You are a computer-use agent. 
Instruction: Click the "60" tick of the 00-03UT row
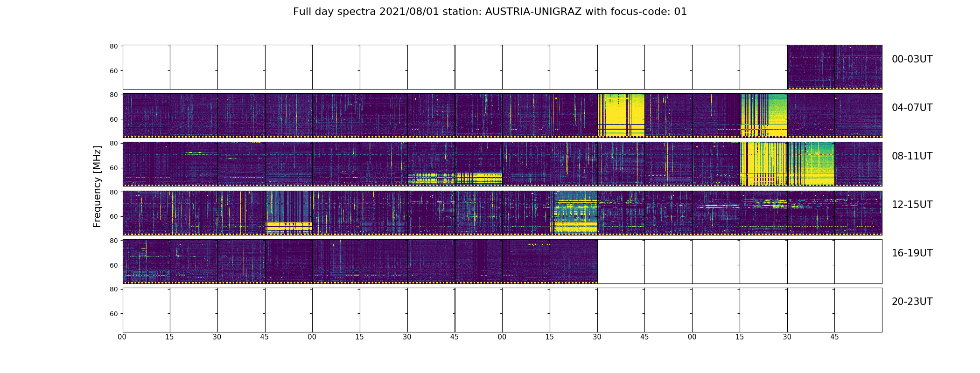113,71
